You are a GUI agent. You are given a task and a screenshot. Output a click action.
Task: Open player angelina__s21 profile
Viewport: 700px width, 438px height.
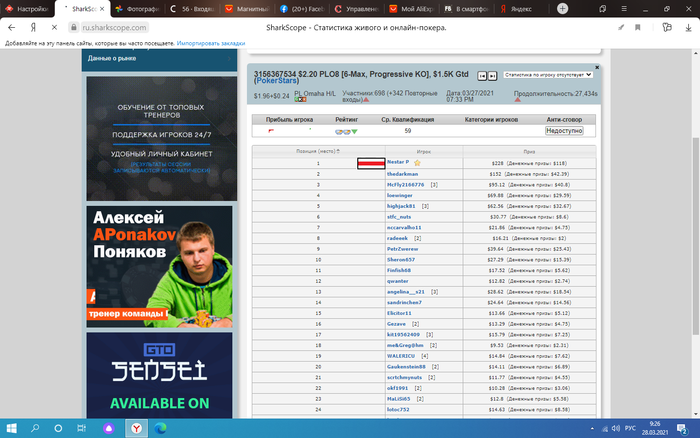pyautogui.click(x=405, y=292)
